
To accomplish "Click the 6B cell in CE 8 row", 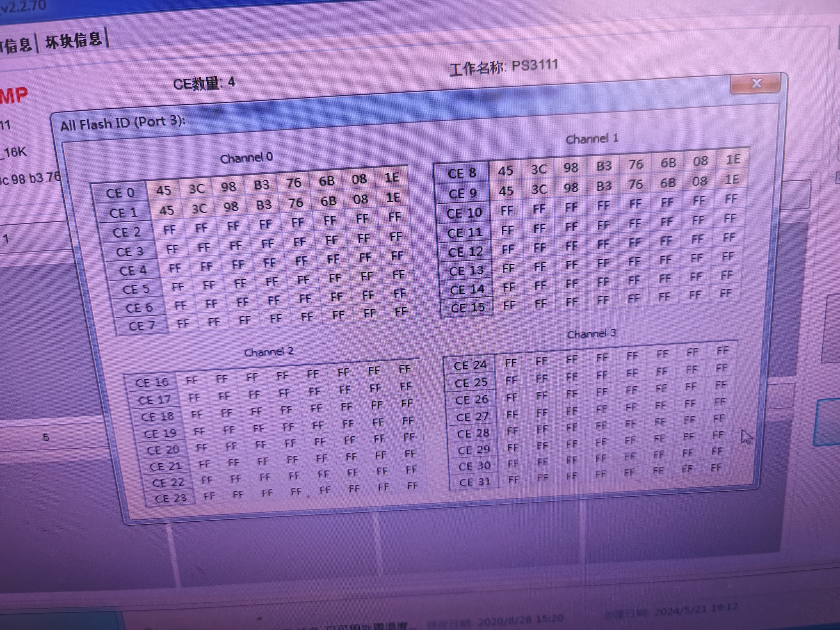I will click(x=668, y=163).
